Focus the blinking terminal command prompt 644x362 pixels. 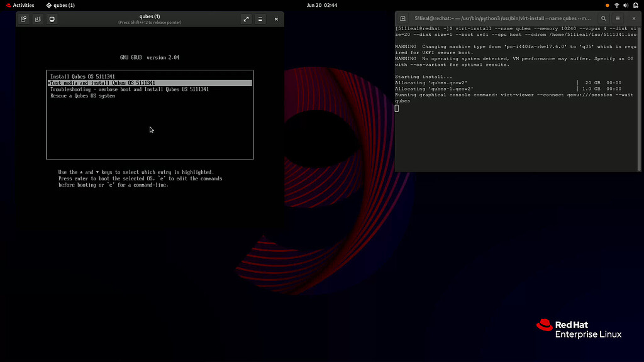click(x=397, y=107)
